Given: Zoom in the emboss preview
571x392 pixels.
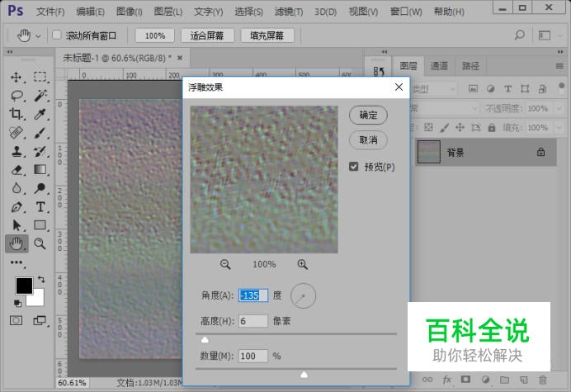Looking at the screenshot, I should pyautogui.click(x=302, y=264).
